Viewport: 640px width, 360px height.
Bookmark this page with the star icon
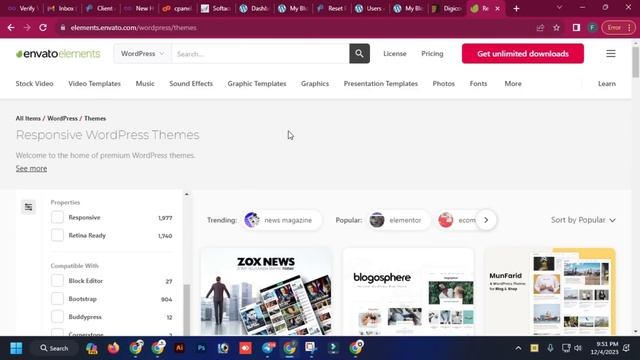556,28
